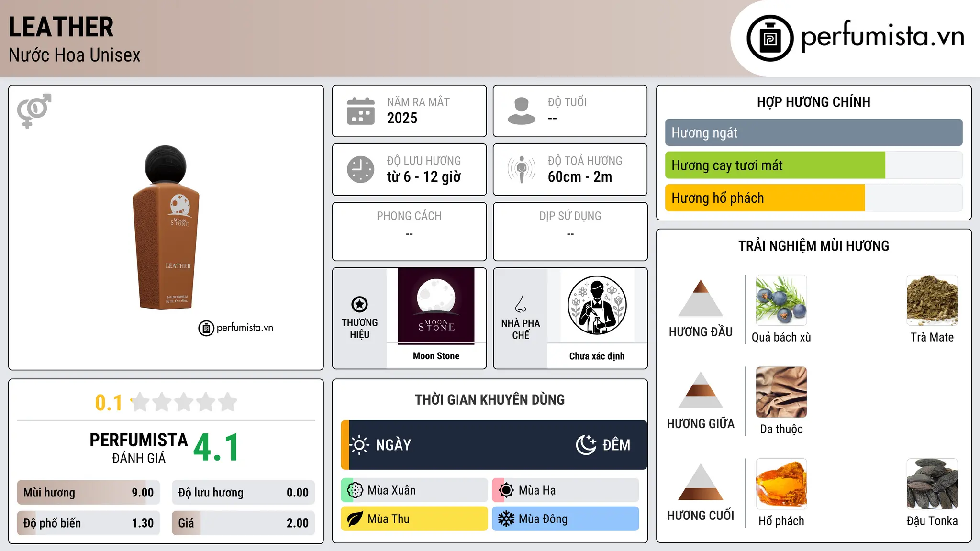
Task: Click the calendar icon beside Năm ra mắt
Action: coord(361,111)
